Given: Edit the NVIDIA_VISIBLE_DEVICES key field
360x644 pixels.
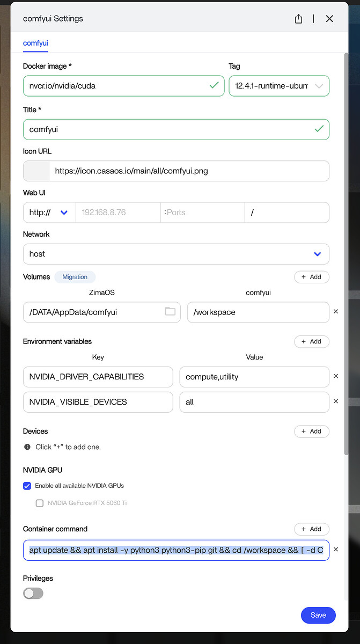Looking at the screenshot, I should [x=98, y=402].
